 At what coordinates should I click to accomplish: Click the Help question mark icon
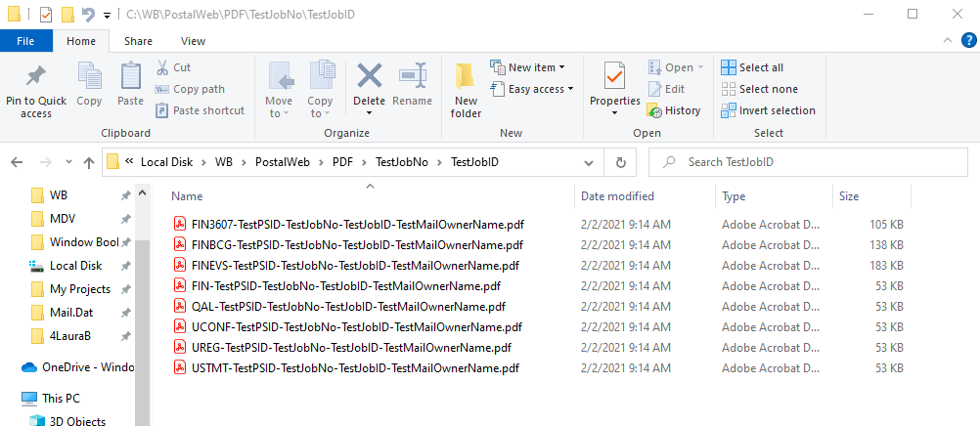point(968,41)
